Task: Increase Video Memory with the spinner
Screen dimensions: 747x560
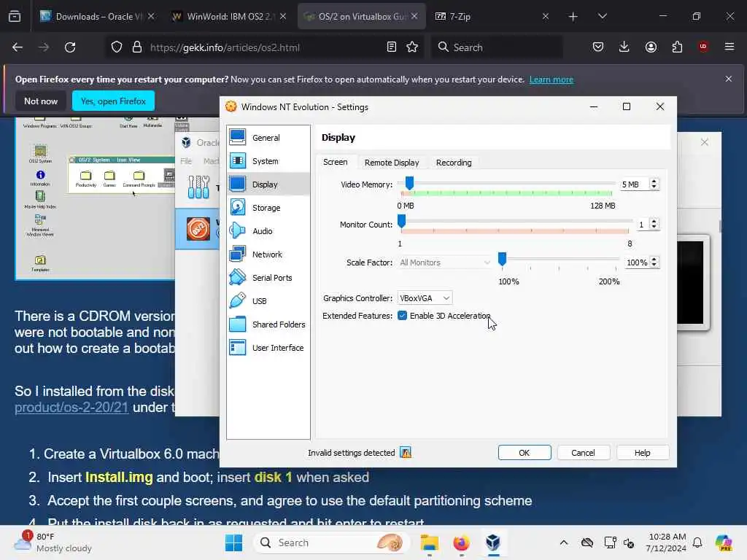Action: (x=654, y=182)
